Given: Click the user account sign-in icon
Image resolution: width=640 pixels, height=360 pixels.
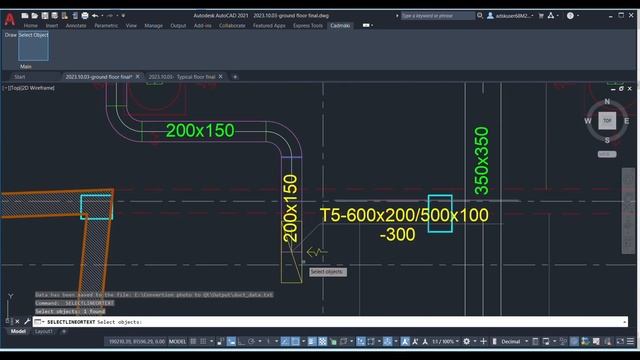Looking at the screenshot, I should [490, 16].
